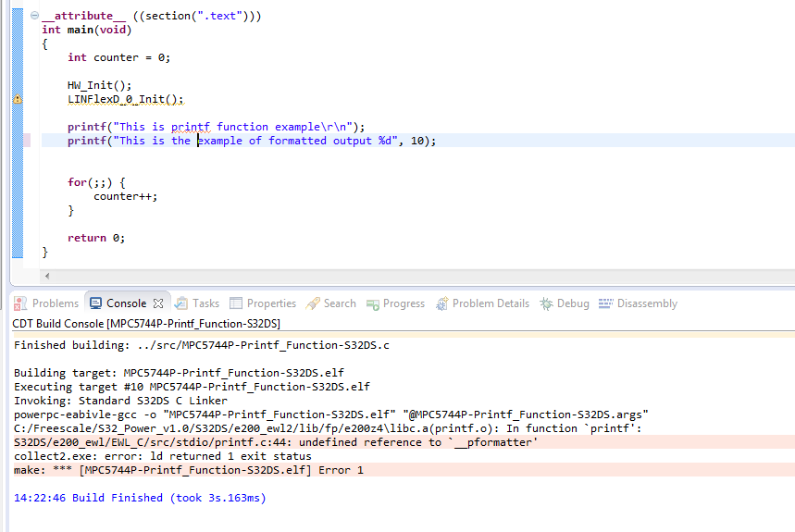This screenshot has height=532, width=795.
Task: Click the powerpc-eabivle-gcc command line
Action: tap(331, 414)
